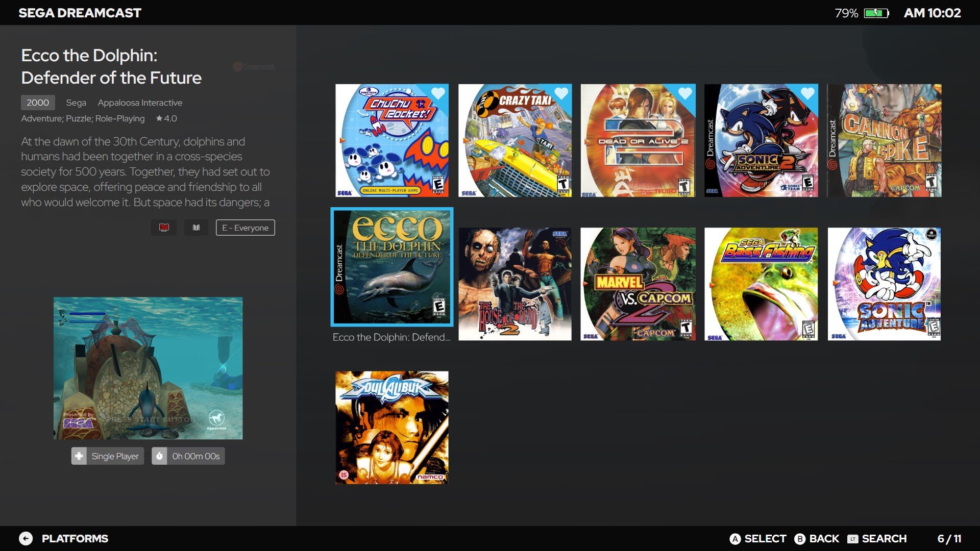Click the controller icon by Single Player
980x551 pixels.
(79, 456)
